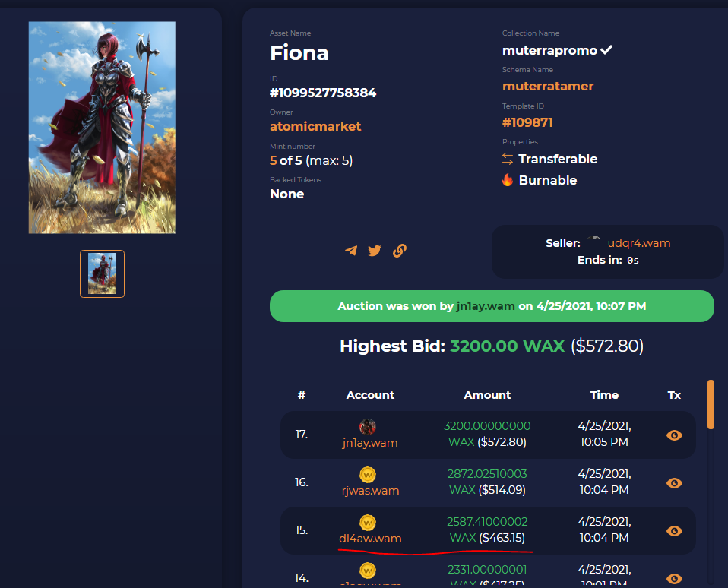Open rjwas.wam account link
728x588 pixels.
pyautogui.click(x=370, y=491)
